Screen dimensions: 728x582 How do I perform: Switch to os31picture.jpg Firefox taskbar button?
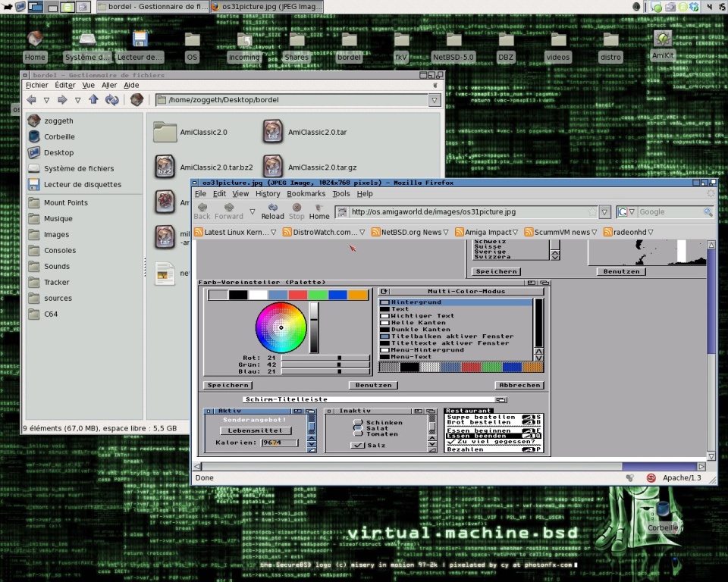266,7
